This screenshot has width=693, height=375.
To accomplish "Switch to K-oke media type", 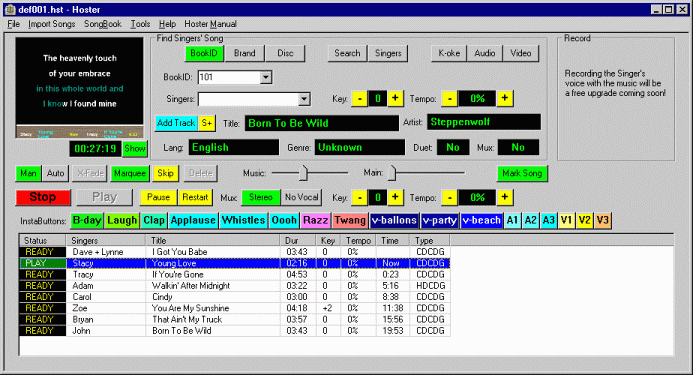I will pyautogui.click(x=449, y=54).
